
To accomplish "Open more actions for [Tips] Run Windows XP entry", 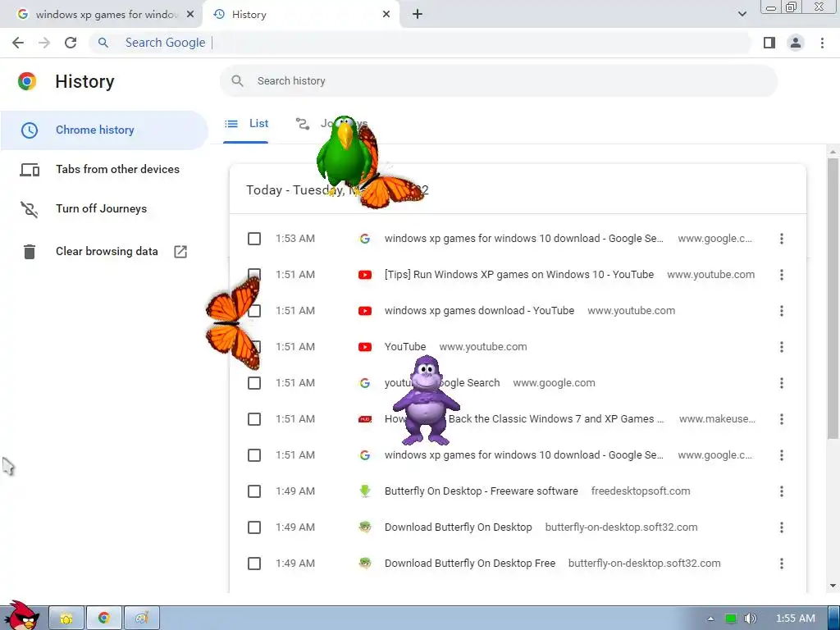I will pos(782,275).
